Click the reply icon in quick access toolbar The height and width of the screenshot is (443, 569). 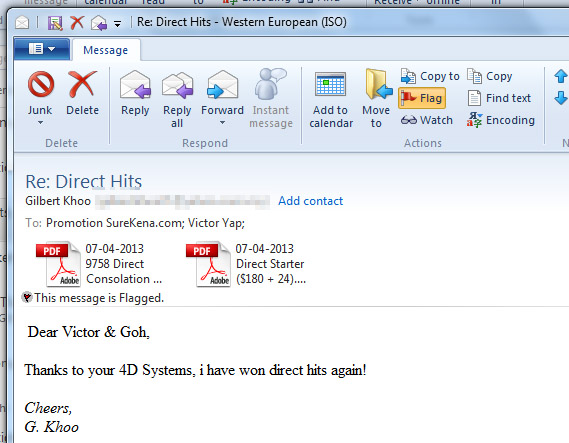[99, 23]
